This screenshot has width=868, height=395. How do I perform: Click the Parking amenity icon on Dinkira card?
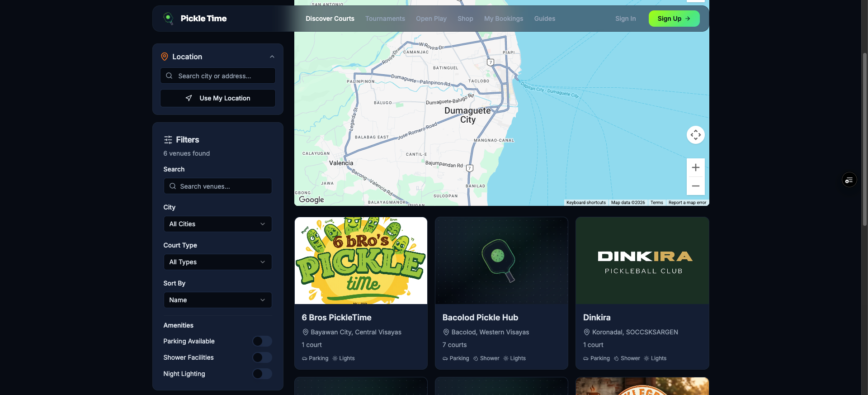tap(586, 358)
